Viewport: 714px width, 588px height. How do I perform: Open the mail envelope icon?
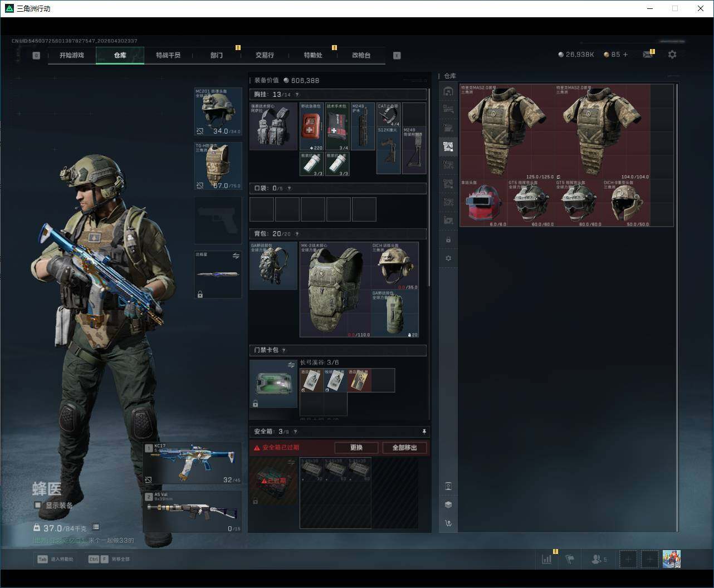[647, 55]
